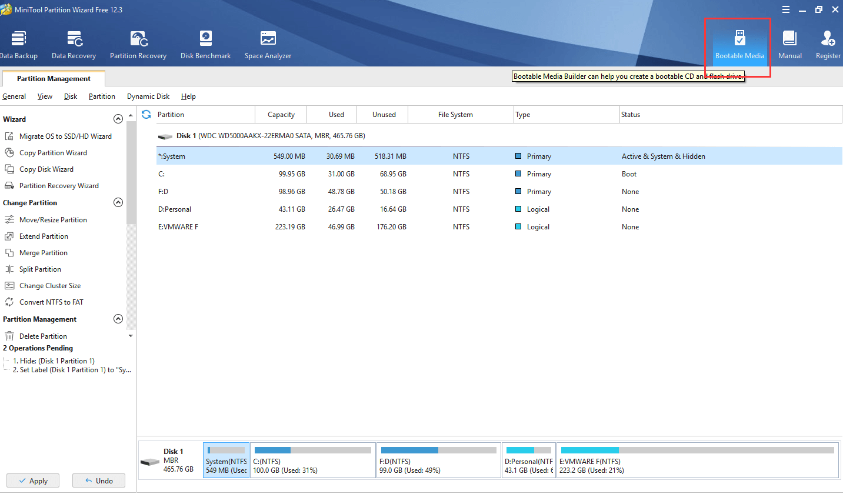Viewport: 843px width, 504px height.
Task: Select the E:VMWARE F partition row
Action: click(499, 227)
